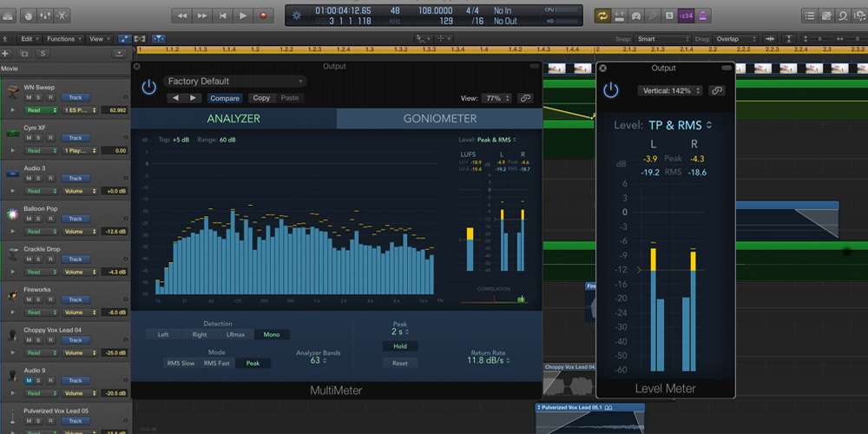Open the Drag Overlap dropdown
This screenshot has width=868, height=434.
pyautogui.click(x=734, y=39)
